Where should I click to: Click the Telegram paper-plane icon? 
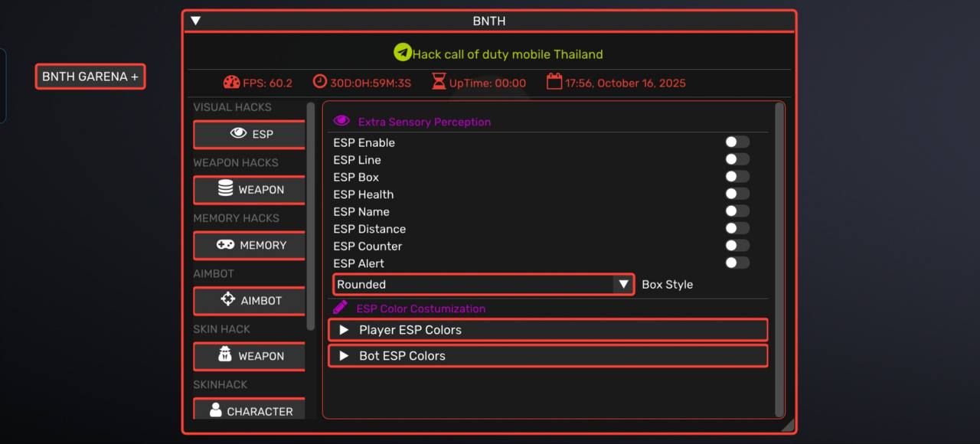coord(403,52)
